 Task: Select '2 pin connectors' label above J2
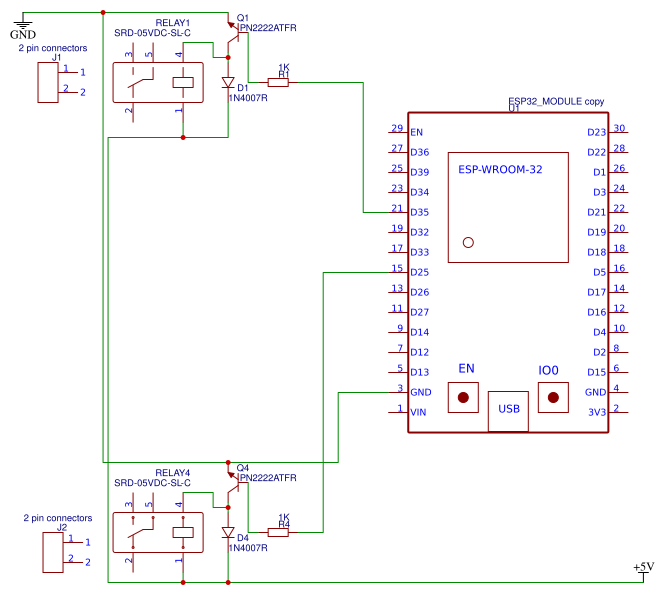[58, 518]
